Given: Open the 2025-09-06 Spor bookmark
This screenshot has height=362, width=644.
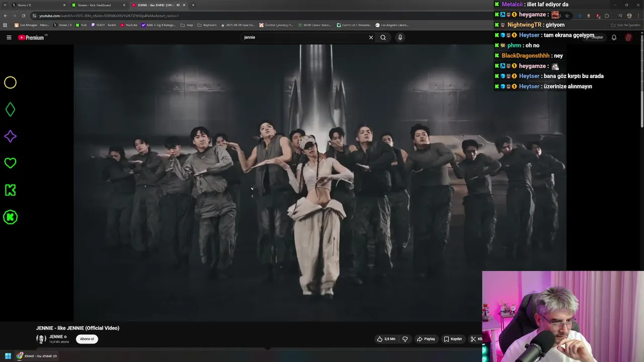Looking at the screenshot, I should (238, 25).
